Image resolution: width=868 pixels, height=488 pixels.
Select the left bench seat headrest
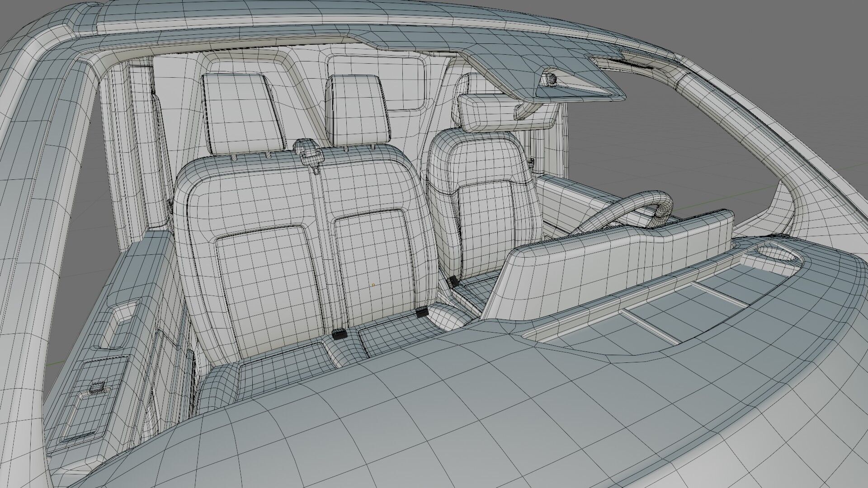click(x=243, y=114)
